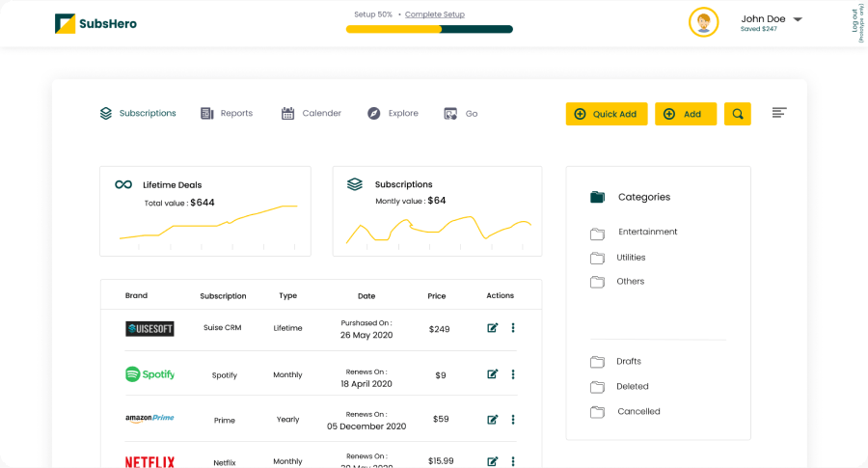The height and width of the screenshot is (468, 868).
Task: Select the Entertainment category
Action: pos(648,232)
